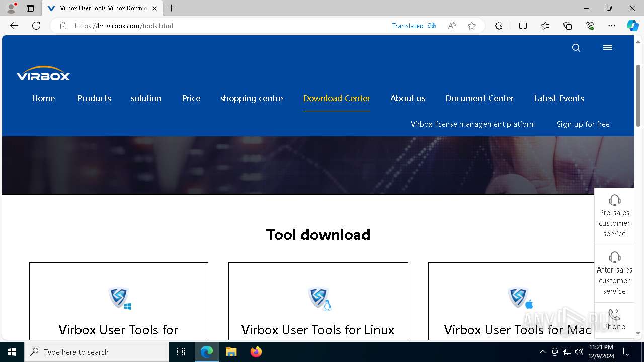Open the Document Center menu item
The height and width of the screenshot is (362, 644).
(x=479, y=98)
